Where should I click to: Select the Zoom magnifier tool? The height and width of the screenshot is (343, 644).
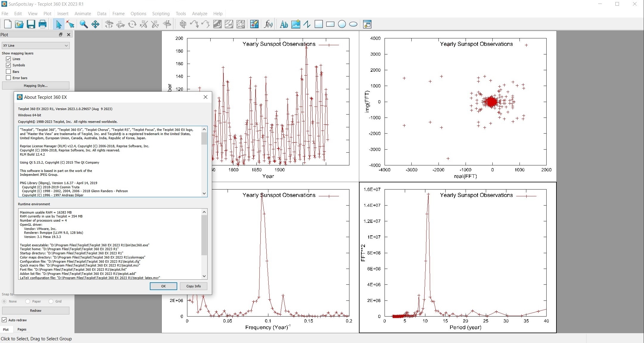pos(84,24)
